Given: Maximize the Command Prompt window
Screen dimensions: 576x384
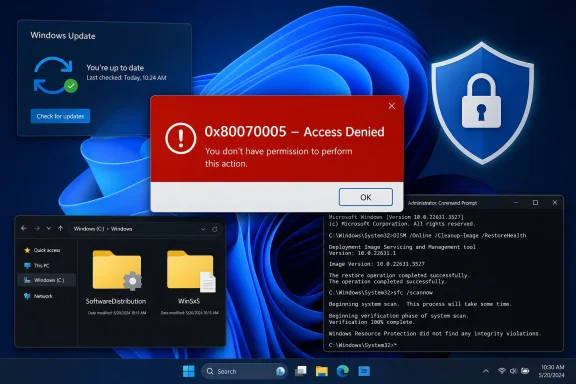Looking at the screenshot, I should (535, 202).
